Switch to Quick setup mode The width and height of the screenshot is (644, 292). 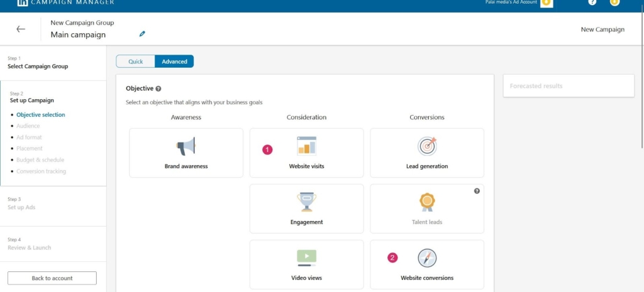coord(136,62)
